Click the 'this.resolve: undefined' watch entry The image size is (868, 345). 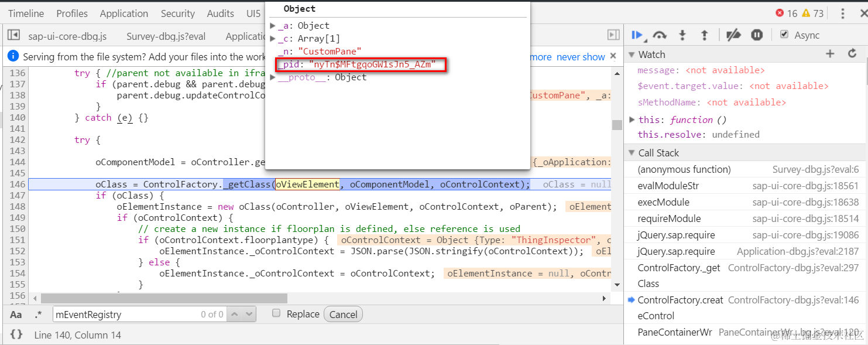(698, 135)
